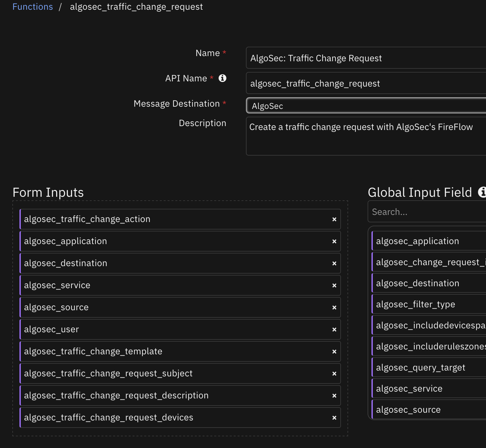Pick algosec_application in Global Input Field list
The height and width of the screenshot is (448, 486).
point(429,241)
